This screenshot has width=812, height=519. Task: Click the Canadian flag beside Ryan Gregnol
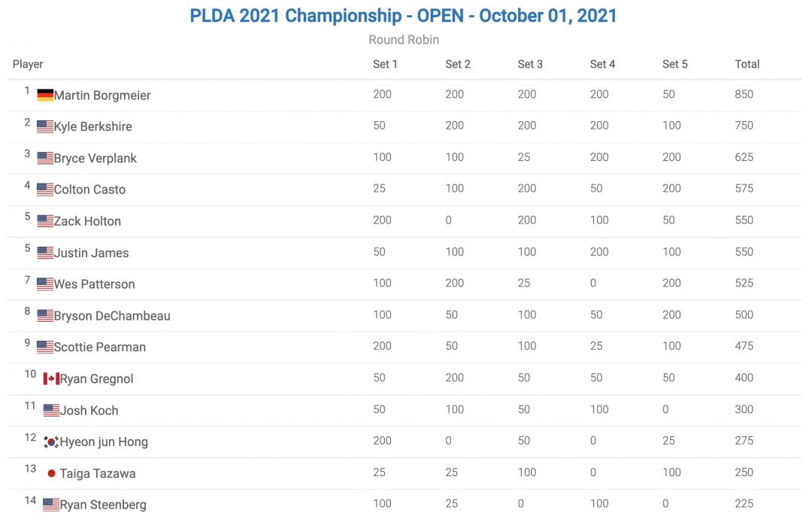coord(51,379)
